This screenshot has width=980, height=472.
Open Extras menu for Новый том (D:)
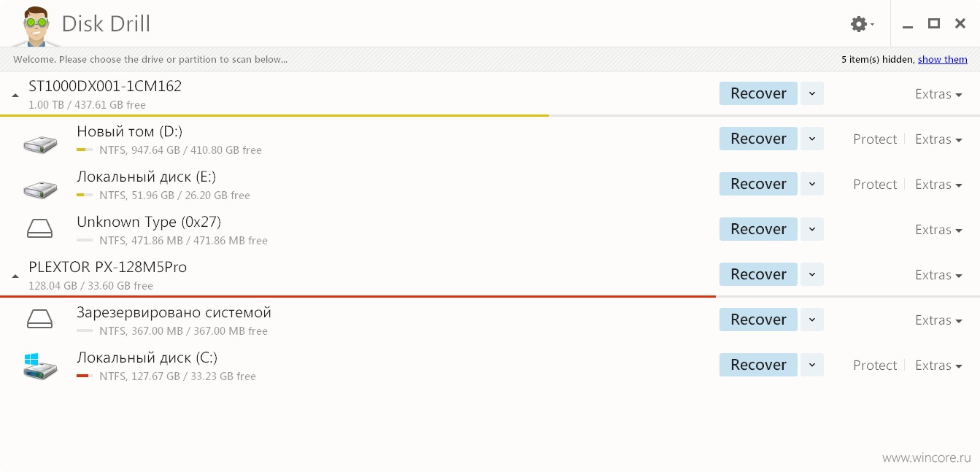pyautogui.click(x=938, y=139)
